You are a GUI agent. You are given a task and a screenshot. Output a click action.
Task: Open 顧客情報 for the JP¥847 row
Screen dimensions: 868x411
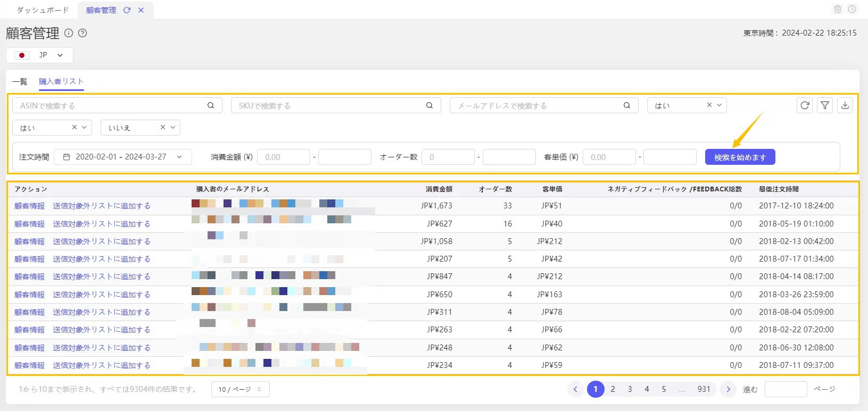[x=30, y=276]
